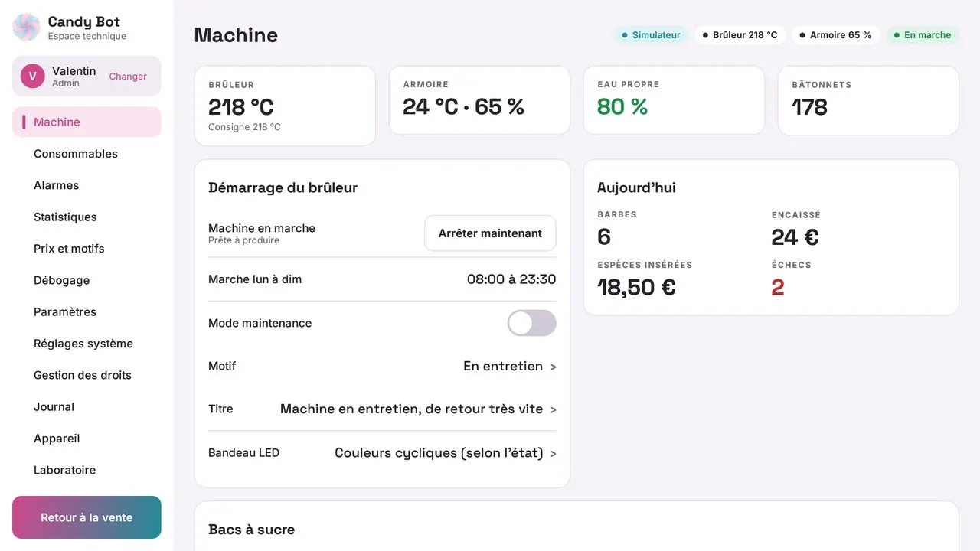Click the Bâtonnets 178 card

(868, 100)
